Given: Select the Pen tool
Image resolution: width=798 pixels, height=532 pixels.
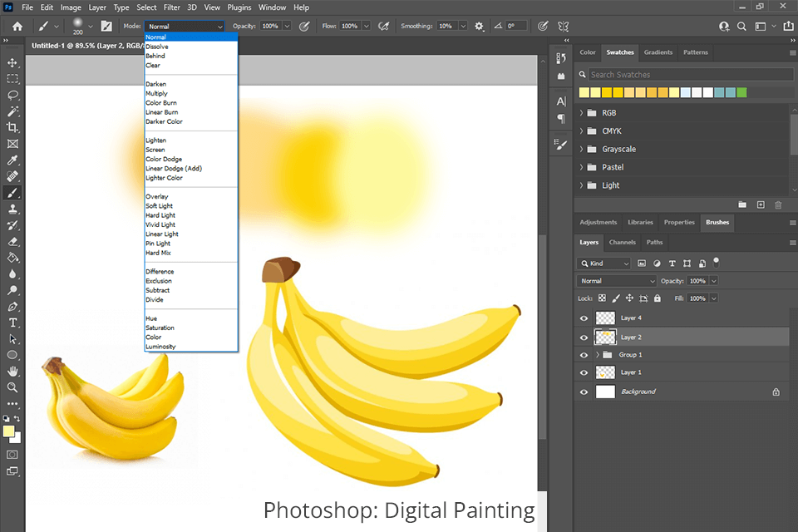Looking at the screenshot, I should (x=12, y=307).
